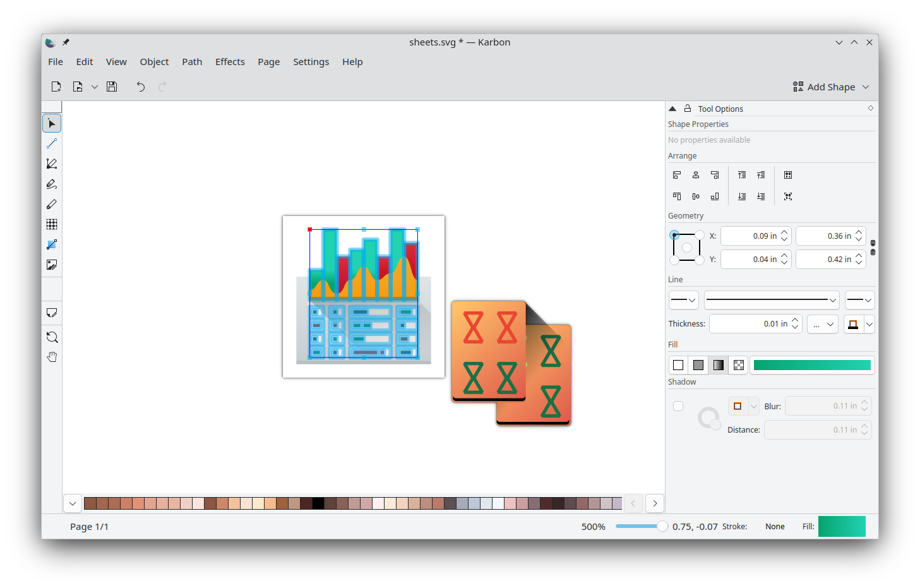Open the Path menu

tap(192, 62)
